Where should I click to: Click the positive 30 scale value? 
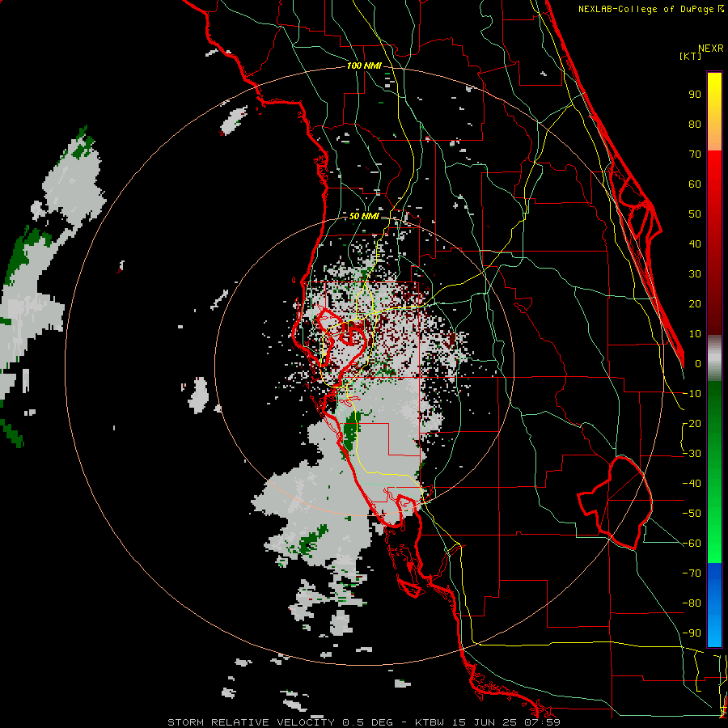pos(695,274)
